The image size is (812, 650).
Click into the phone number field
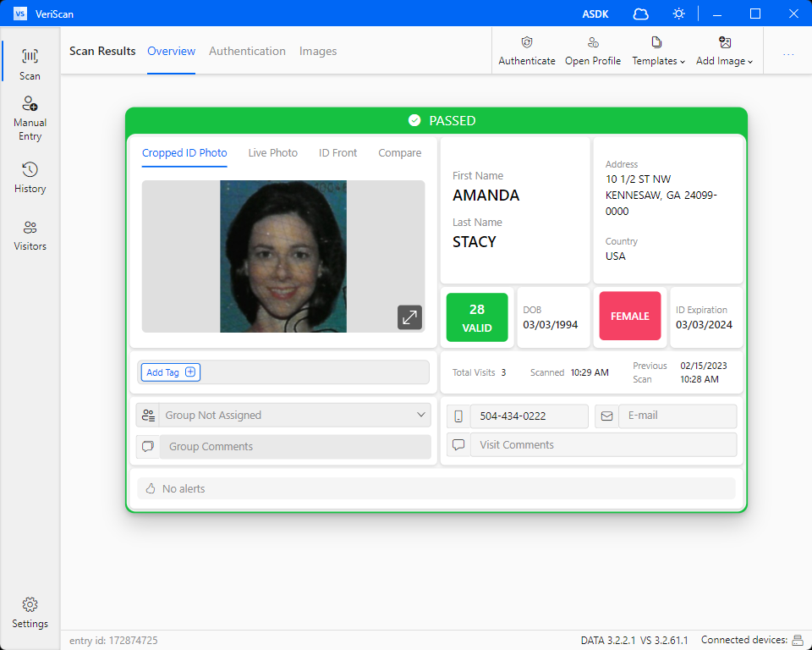click(x=529, y=416)
